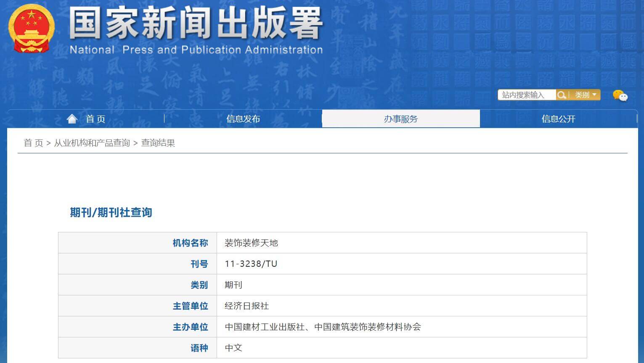This screenshot has height=363, width=644.
Task: Click the 机构名称 row label
Action: click(190, 243)
